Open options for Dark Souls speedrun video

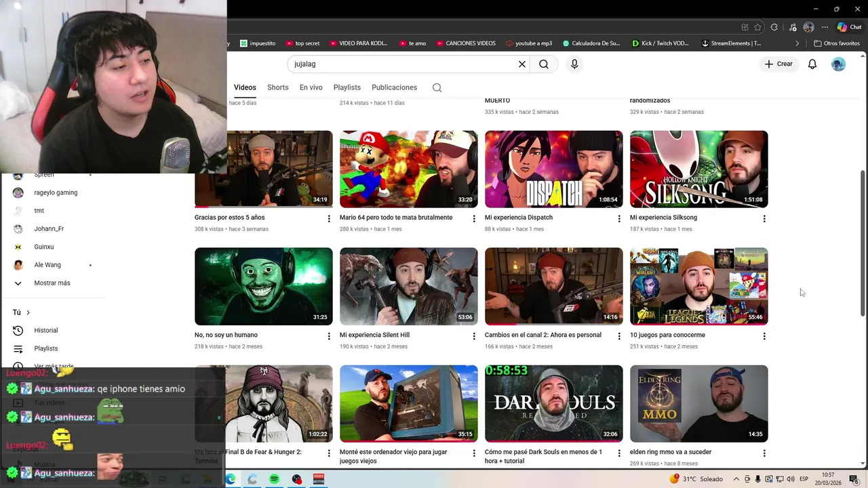coord(618,453)
